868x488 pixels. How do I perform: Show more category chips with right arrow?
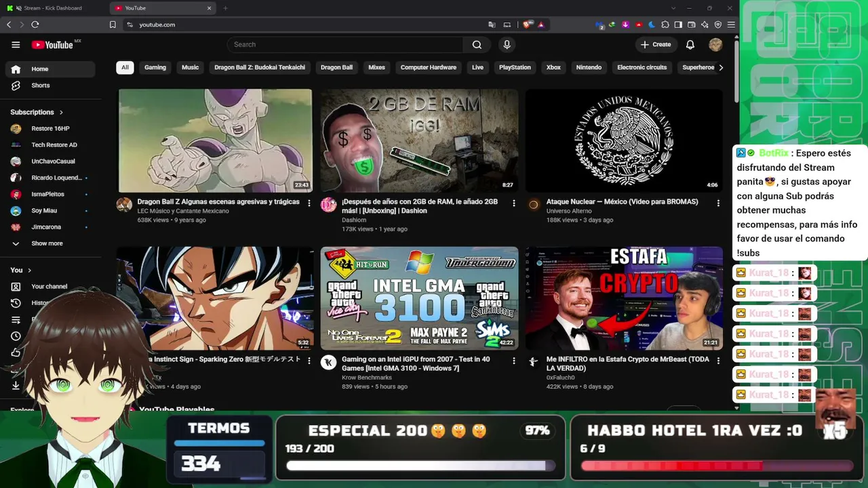coord(720,68)
